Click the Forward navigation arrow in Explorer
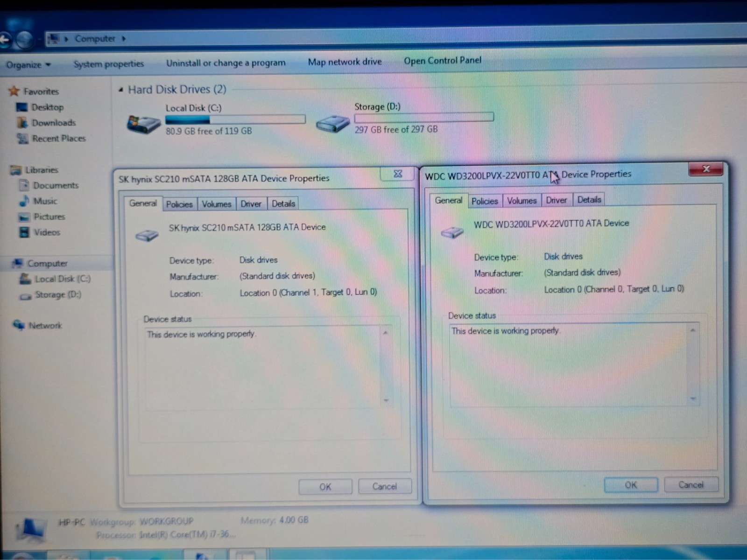This screenshot has height=560, width=747. [23, 40]
